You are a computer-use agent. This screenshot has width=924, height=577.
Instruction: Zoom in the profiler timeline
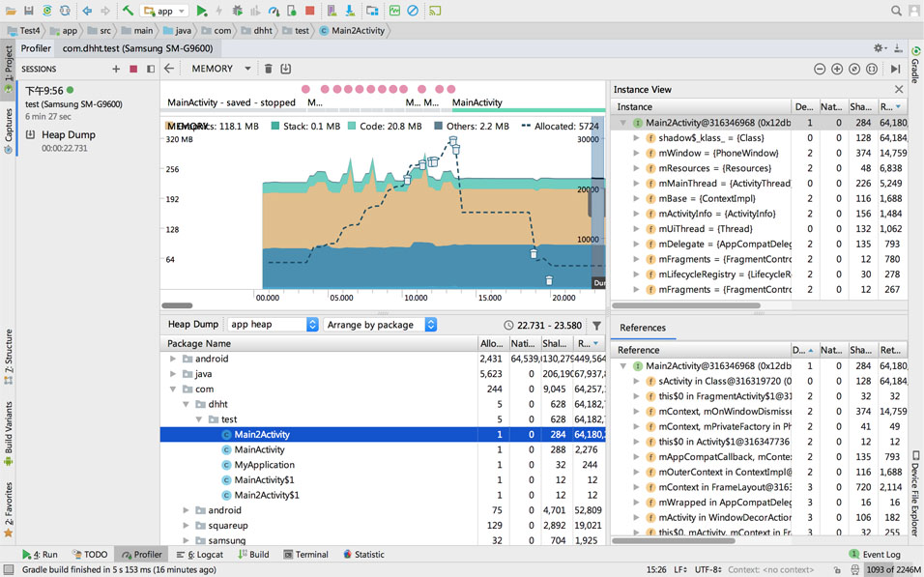coord(837,69)
